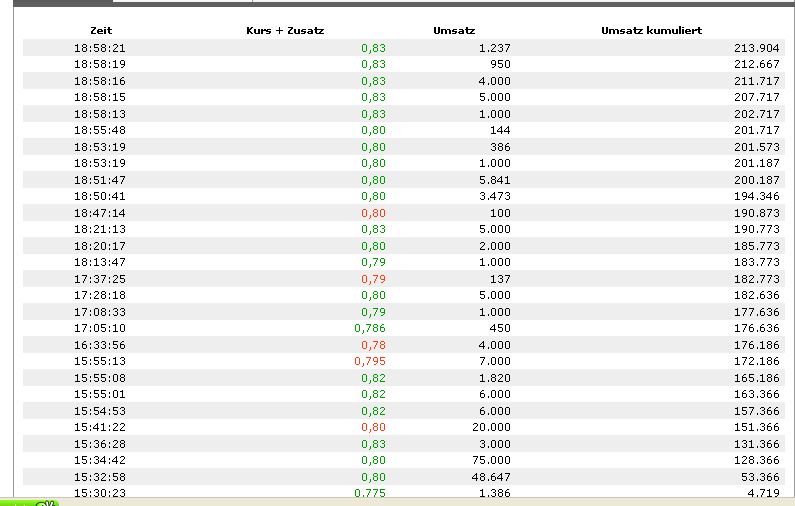Click the time 15:41:22
Screen dimensions: 795x506
[x=100, y=426]
